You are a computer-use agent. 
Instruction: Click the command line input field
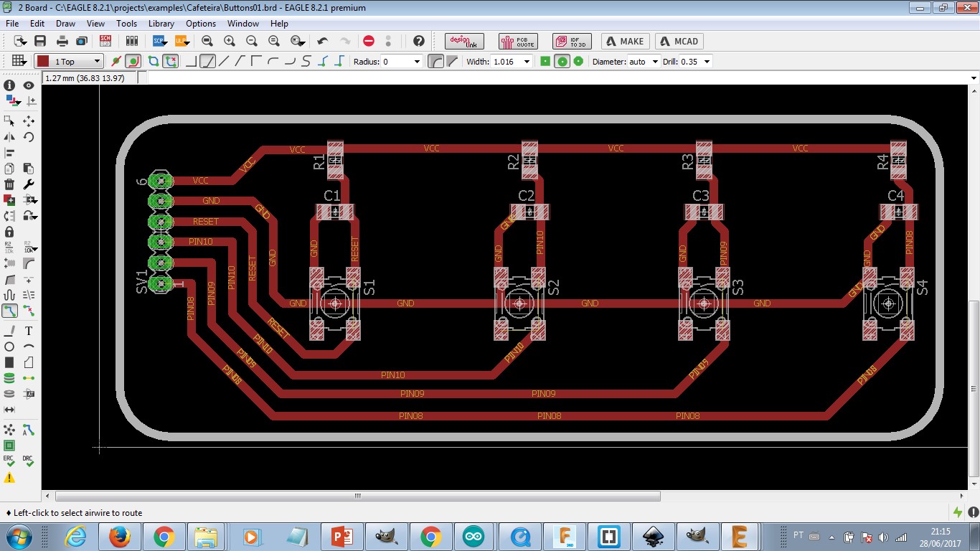(x=557, y=77)
